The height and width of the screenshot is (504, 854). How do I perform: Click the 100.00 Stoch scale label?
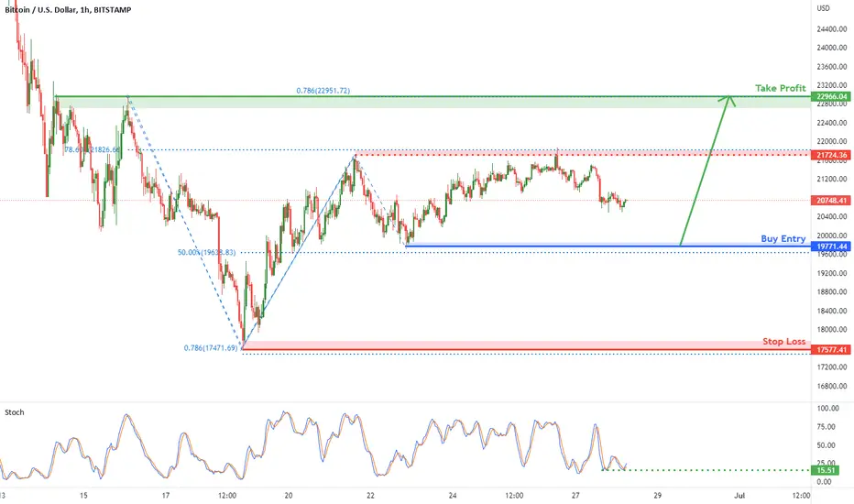coord(827,408)
